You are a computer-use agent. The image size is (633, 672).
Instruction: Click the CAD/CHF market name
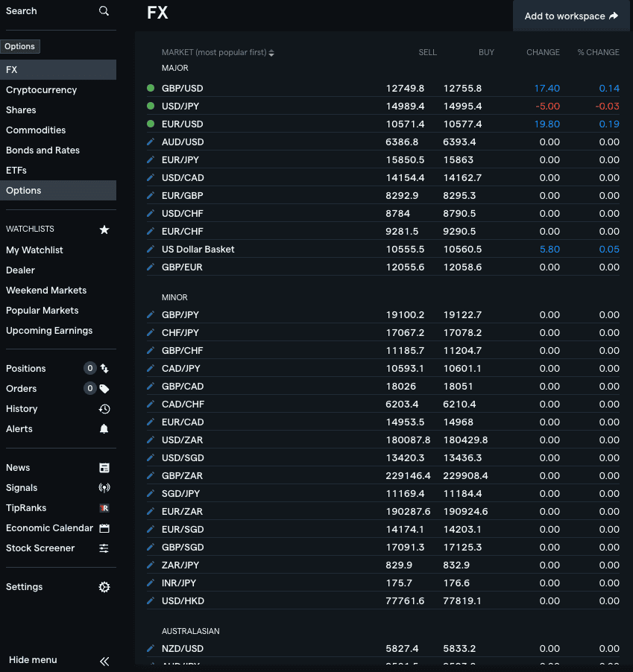(x=183, y=405)
